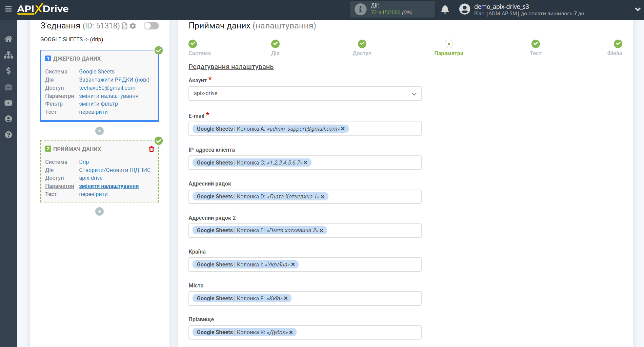Click the ПРИЙМАЧ ДАНИХ block title
The width and height of the screenshot is (644, 347).
(77, 149)
